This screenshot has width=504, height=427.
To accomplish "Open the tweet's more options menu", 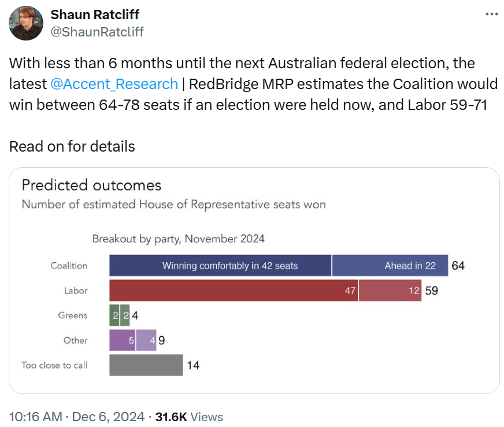I will (x=491, y=14).
